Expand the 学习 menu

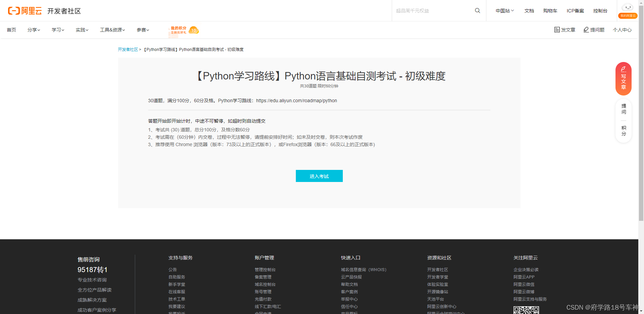(x=58, y=30)
